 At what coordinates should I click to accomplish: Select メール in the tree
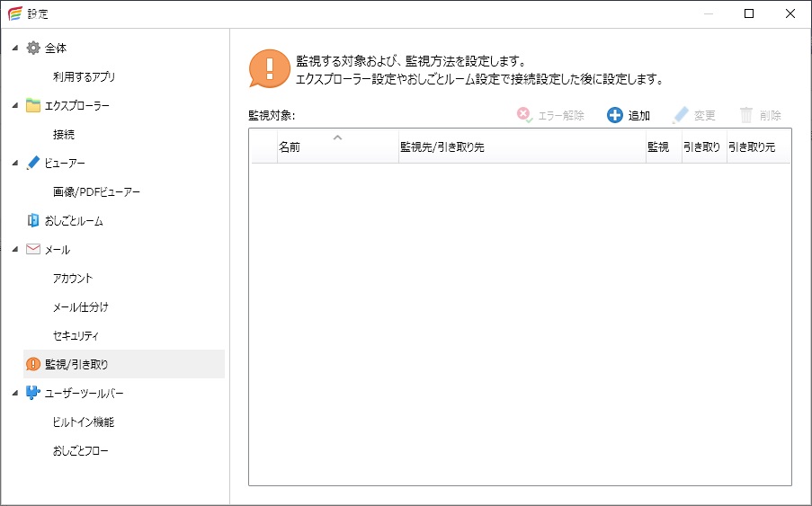pyautogui.click(x=57, y=249)
